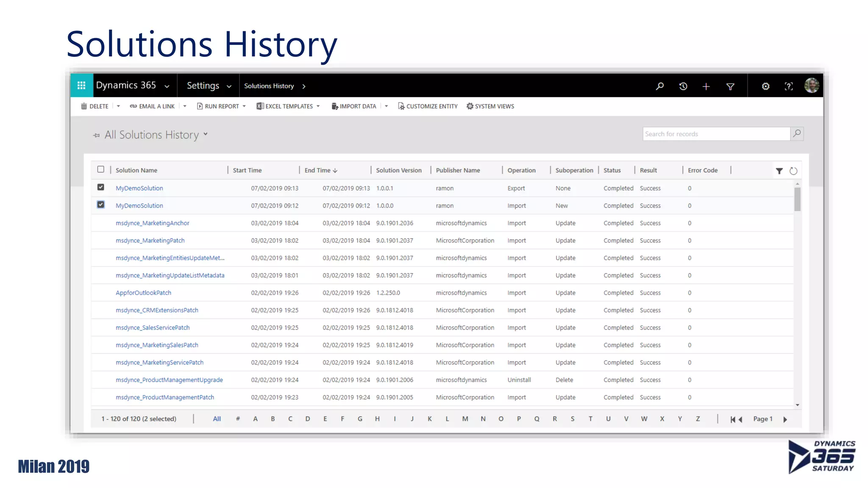Image resolution: width=868 pixels, height=488 pixels.
Task: Click the help question mark icon
Action: click(x=788, y=86)
